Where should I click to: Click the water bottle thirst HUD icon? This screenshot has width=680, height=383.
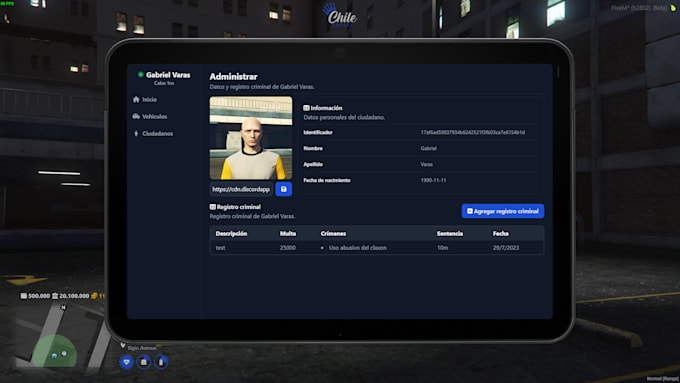[x=161, y=362]
